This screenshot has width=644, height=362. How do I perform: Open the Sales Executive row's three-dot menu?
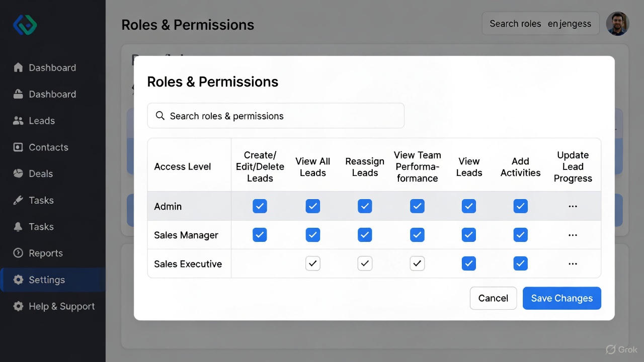click(x=573, y=263)
